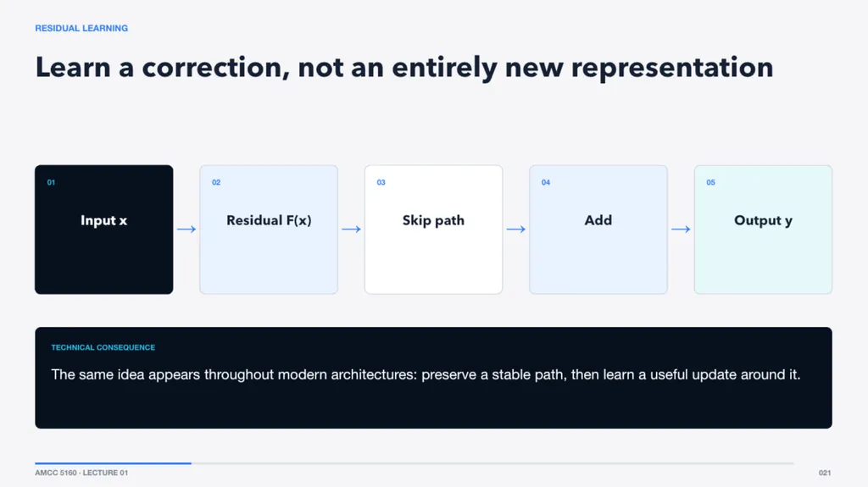Click the Input x block
868x487 pixels.
104,230
